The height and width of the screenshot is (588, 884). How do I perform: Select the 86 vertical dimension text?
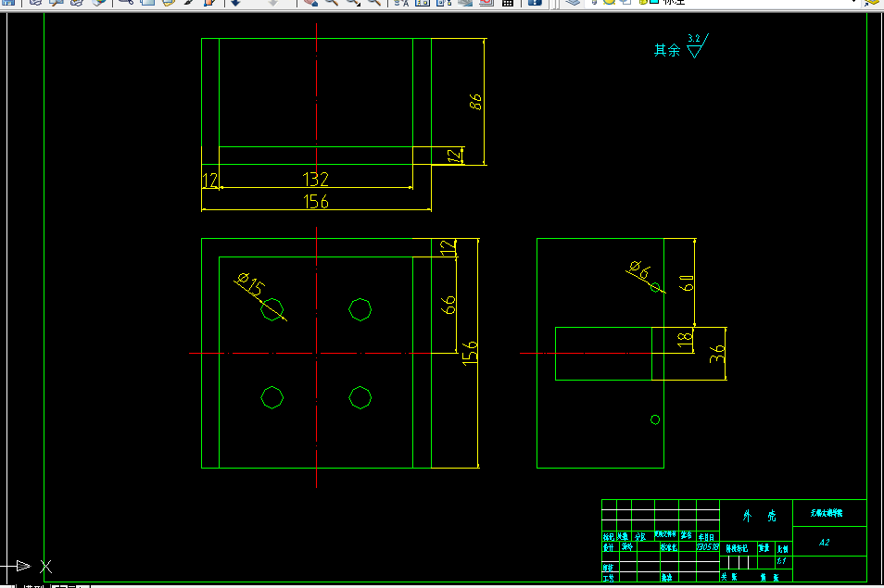pos(475,101)
